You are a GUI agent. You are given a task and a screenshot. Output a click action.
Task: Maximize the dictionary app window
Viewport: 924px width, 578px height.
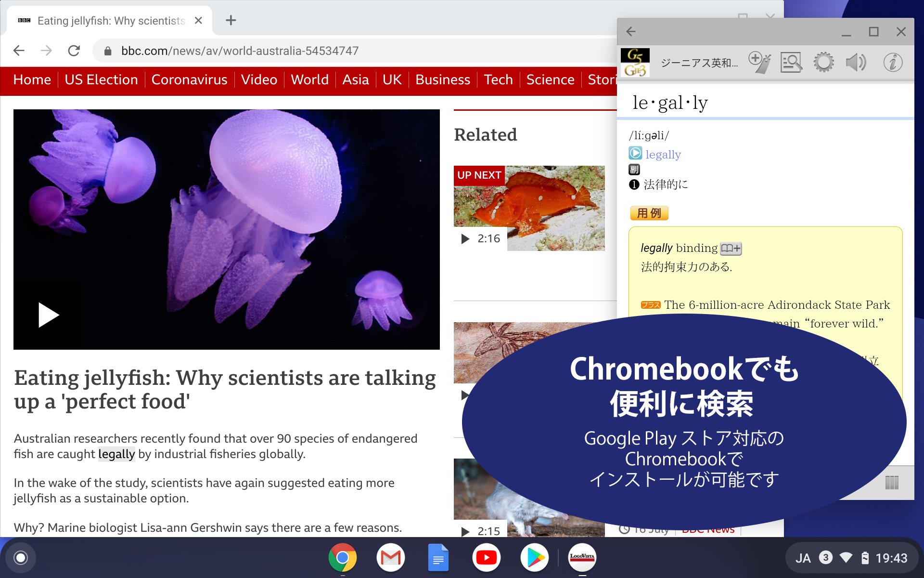pyautogui.click(x=874, y=32)
